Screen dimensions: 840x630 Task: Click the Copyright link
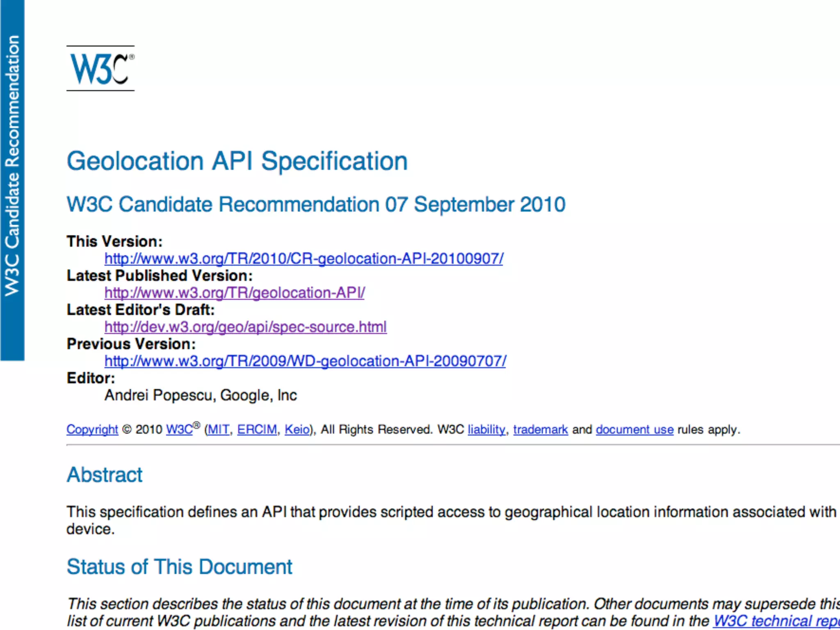92,429
